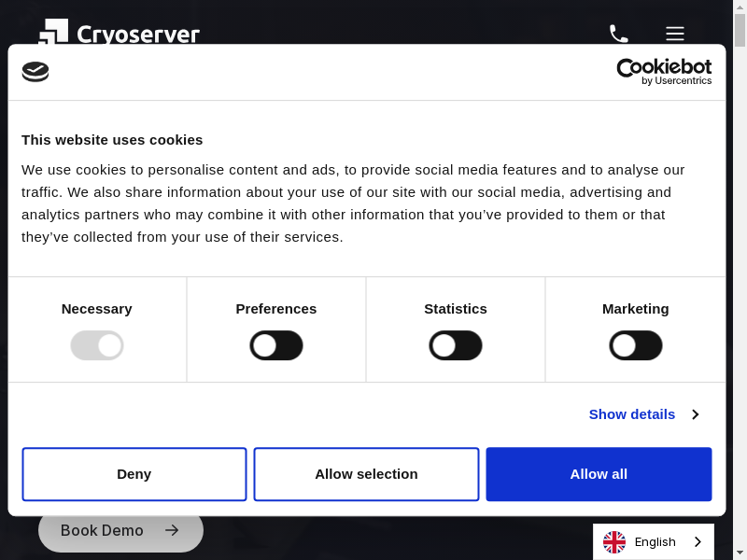Accept cookies with Allow all
Viewport: 747px width, 560px height.
pos(599,474)
